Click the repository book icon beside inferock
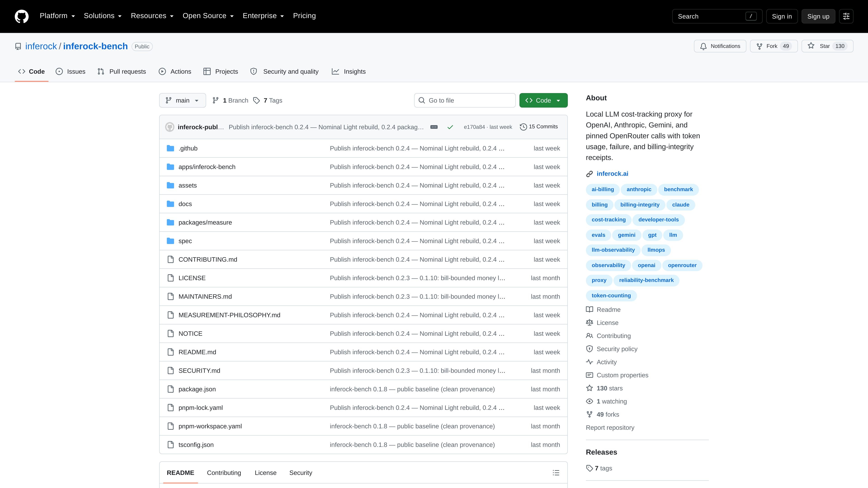The width and height of the screenshot is (868, 488). (18, 47)
